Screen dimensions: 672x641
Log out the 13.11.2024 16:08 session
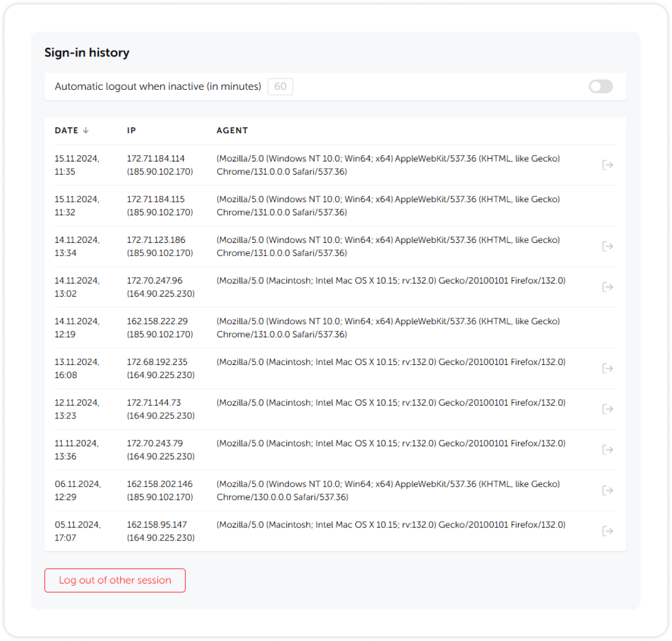tap(608, 368)
